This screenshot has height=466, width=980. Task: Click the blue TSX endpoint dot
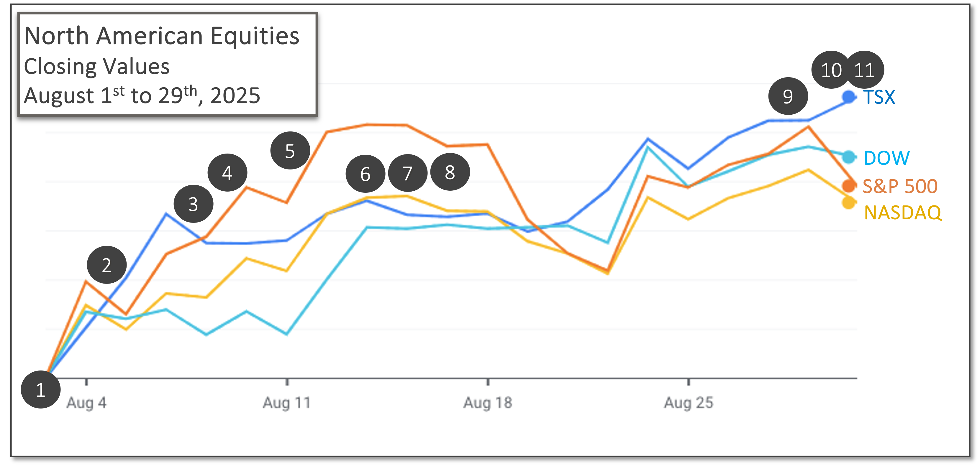click(849, 97)
